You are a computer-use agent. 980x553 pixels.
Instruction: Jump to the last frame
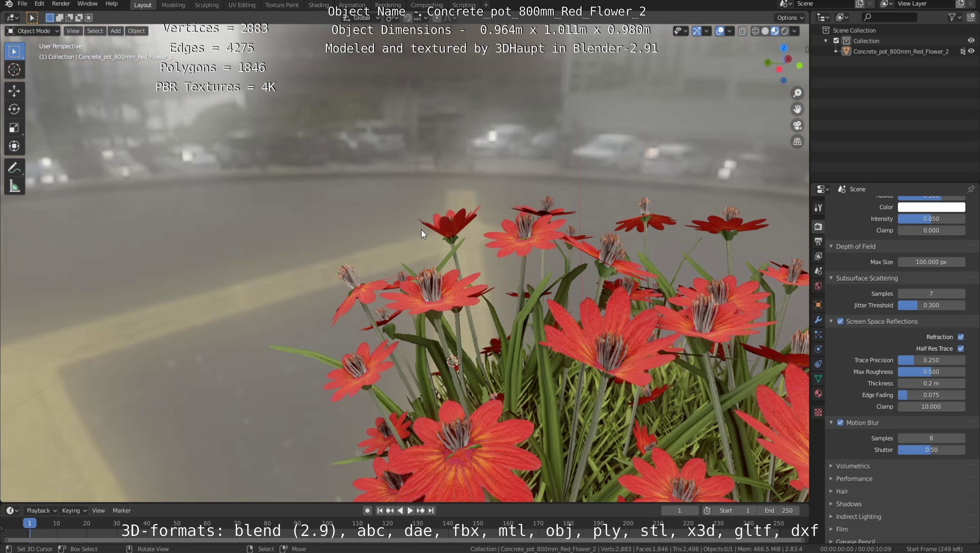pos(431,510)
